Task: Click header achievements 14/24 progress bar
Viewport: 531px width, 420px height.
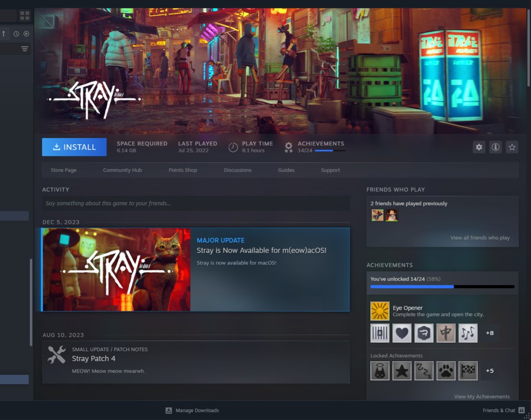Action: point(330,151)
